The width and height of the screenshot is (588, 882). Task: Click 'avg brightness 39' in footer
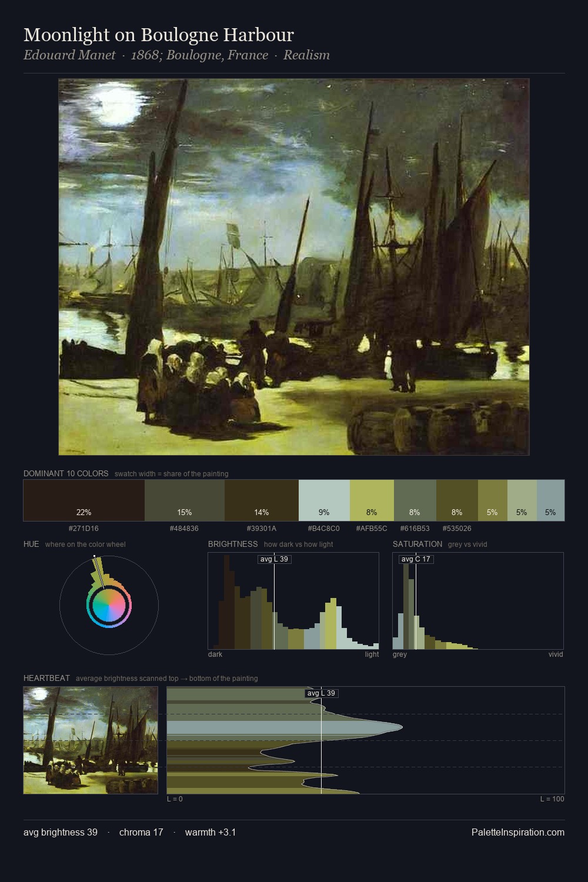pyautogui.click(x=61, y=832)
